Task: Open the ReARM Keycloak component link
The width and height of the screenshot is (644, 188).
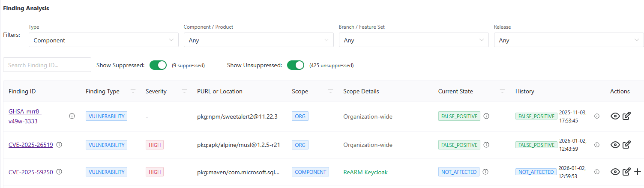Action: [x=365, y=172]
